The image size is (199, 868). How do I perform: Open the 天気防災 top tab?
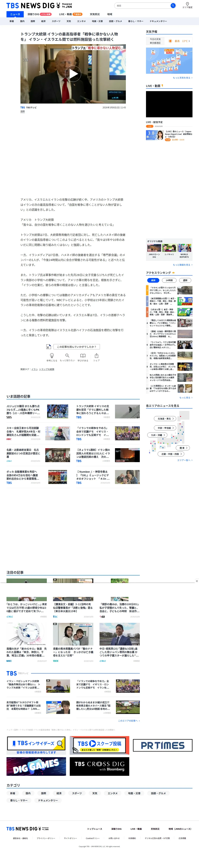point(95,14)
